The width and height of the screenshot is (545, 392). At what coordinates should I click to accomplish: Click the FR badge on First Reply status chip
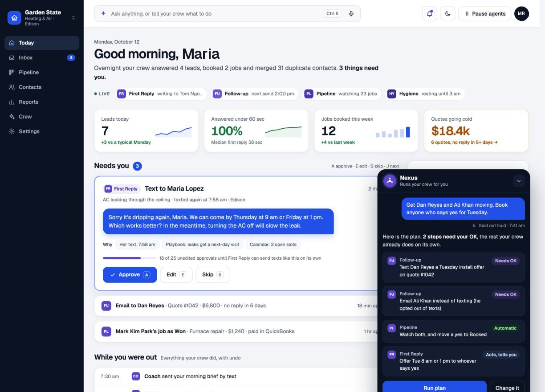[x=121, y=94]
